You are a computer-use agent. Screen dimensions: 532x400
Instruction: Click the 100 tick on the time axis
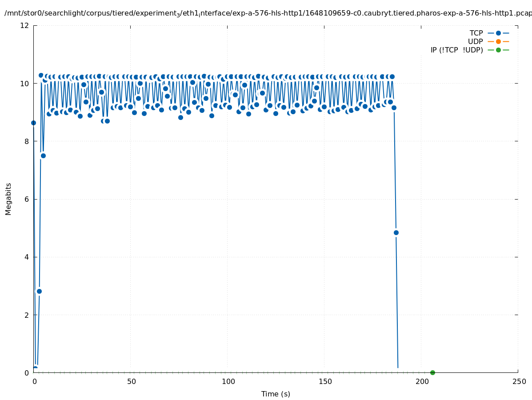[228, 381]
